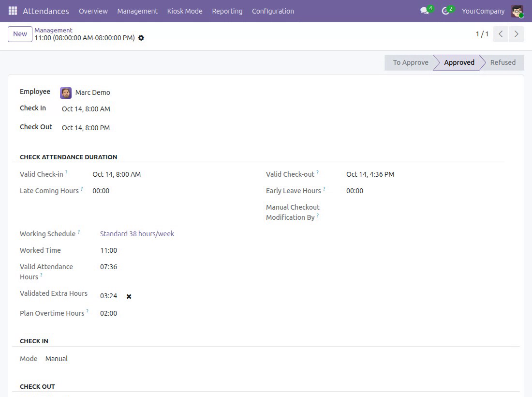
Task: Show help for Plan Overtime Hours
Action: click(87, 311)
